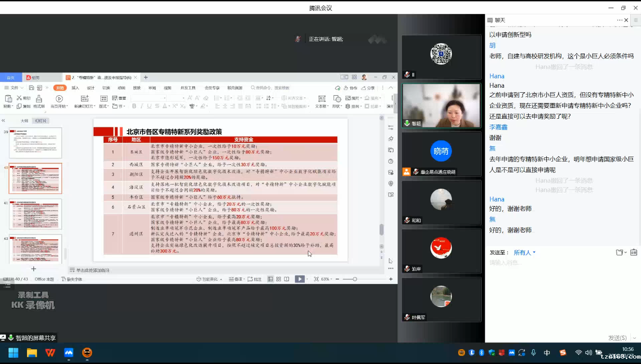
Task: Toggle normal view button in status bar
Action: tap(271, 279)
